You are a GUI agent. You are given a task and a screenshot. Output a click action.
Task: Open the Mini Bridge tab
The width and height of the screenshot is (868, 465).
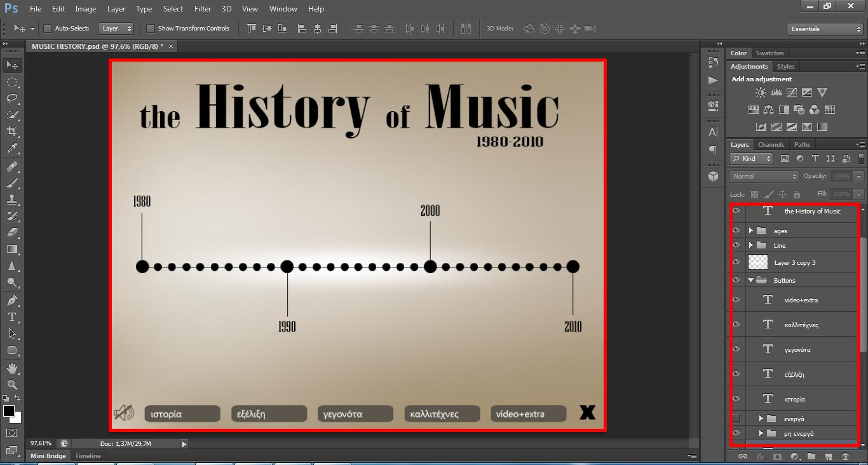[x=48, y=456]
